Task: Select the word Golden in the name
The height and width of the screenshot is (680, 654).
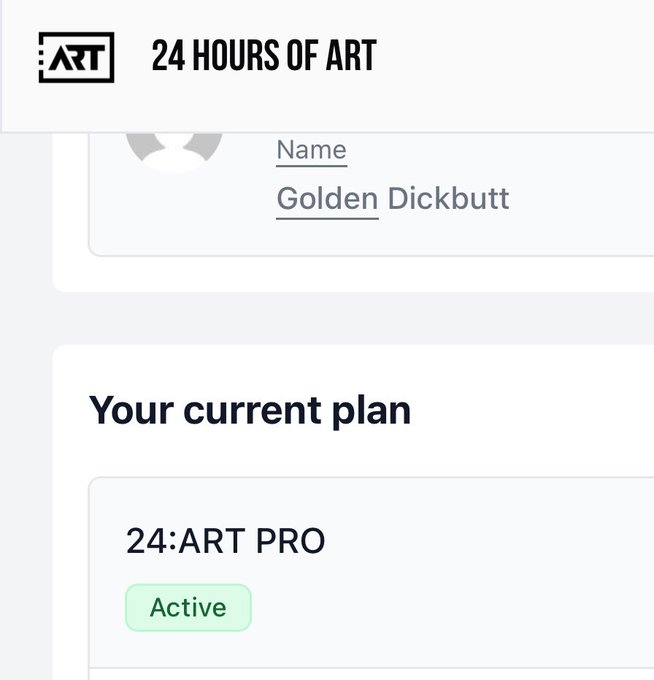Action: (327, 199)
